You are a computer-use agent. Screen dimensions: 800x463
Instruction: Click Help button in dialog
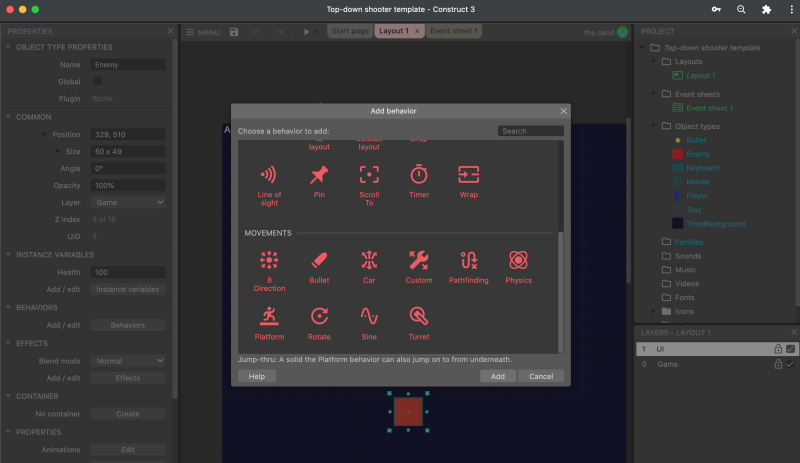pyautogui.click(x=257, y=376)
